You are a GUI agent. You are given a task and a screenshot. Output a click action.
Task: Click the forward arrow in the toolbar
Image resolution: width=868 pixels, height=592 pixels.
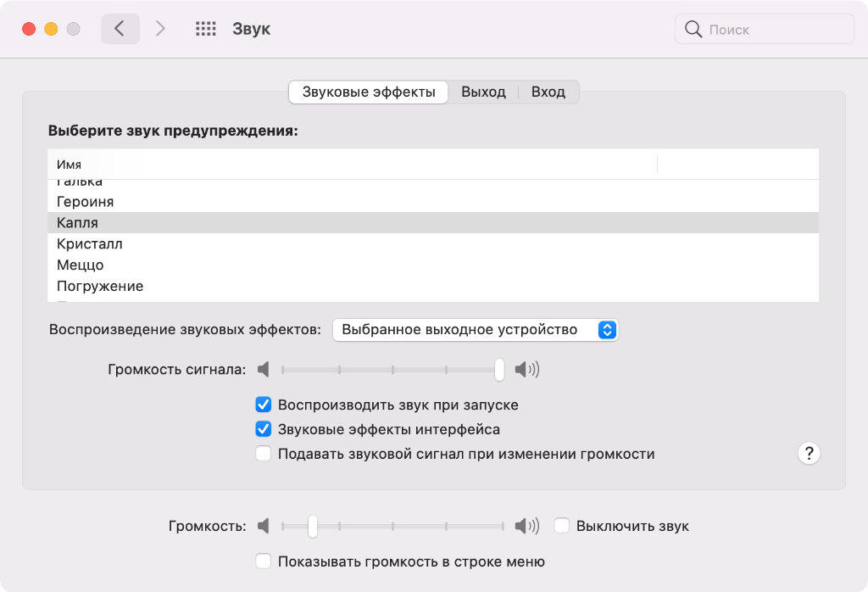pyautogui.click(x=160, y=29)
